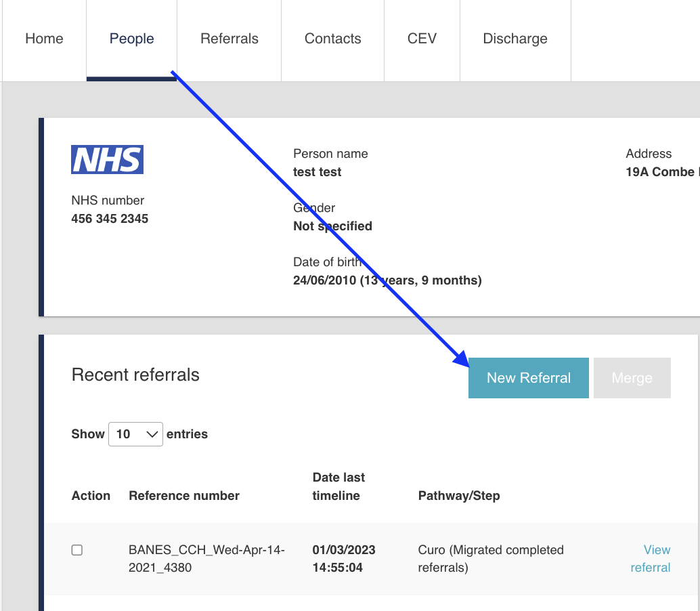Sort by Pathway/Step column header
Screen dimensions: 700x611
(x=459, y=496)
